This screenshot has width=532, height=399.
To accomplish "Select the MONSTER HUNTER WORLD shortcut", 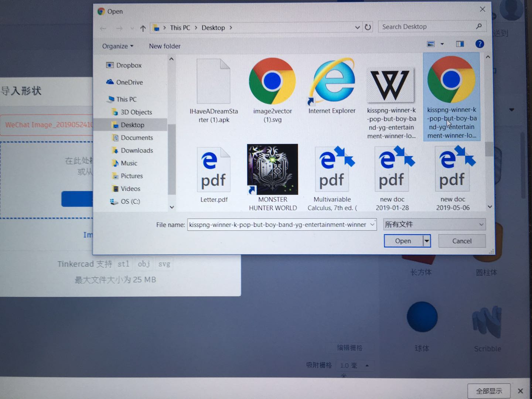I will pyautogui.click(x=273, y=178).
